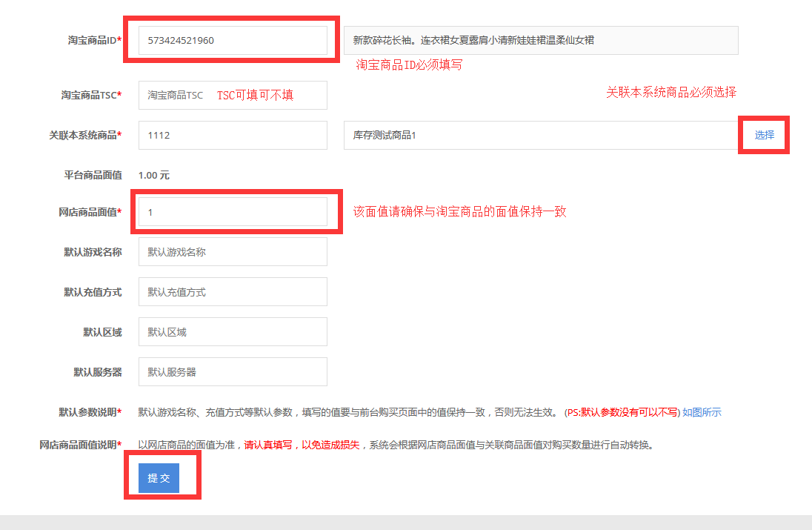This screenshot has height=530, width=812.
Task: Click the red 关联本系统商品必须选择 note
Action: [x=671, y=93]
